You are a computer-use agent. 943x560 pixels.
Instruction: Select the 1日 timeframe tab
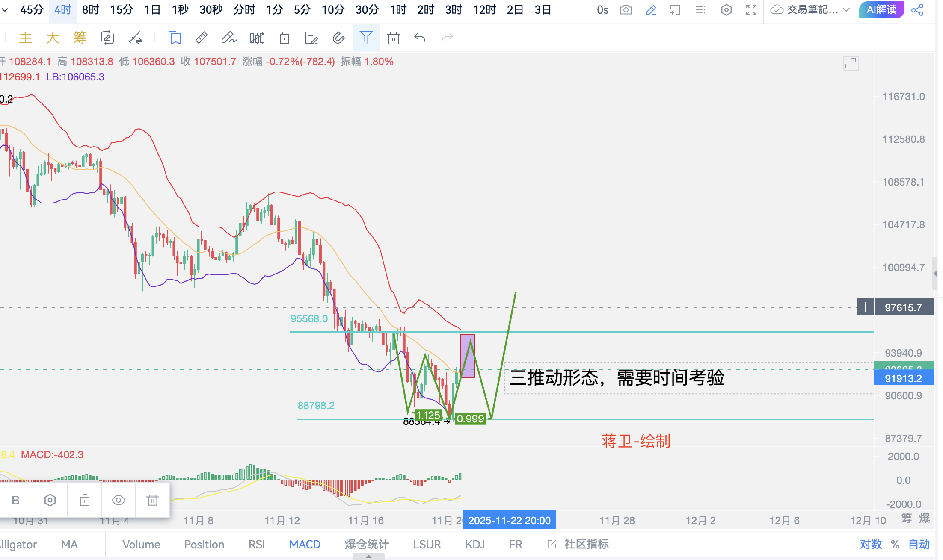pyautogui.click(x=152, y=9)
